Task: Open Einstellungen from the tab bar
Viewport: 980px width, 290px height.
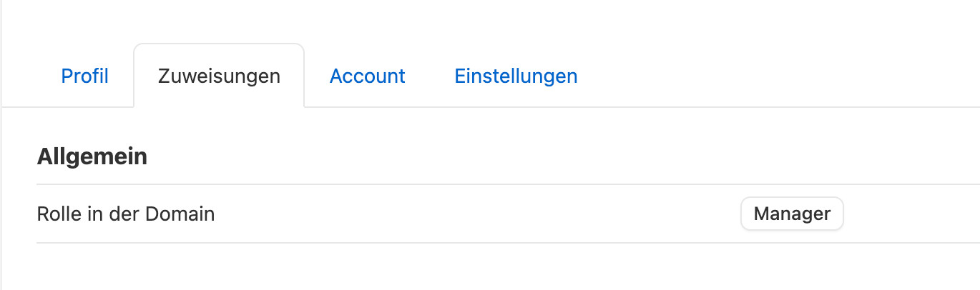Action: click(516, 76)
